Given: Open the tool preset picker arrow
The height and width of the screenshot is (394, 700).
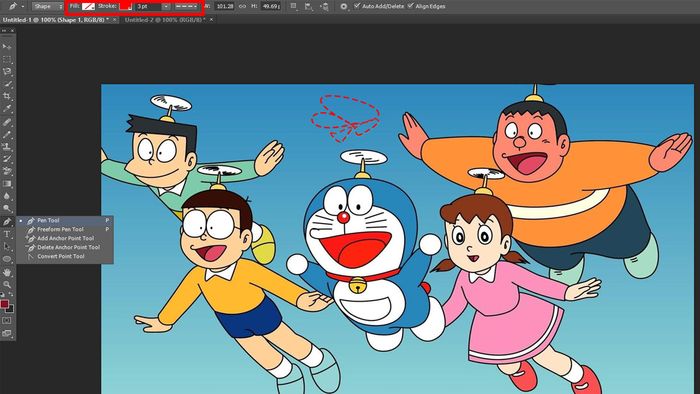Looking at the screenshot, I should 23,6.
